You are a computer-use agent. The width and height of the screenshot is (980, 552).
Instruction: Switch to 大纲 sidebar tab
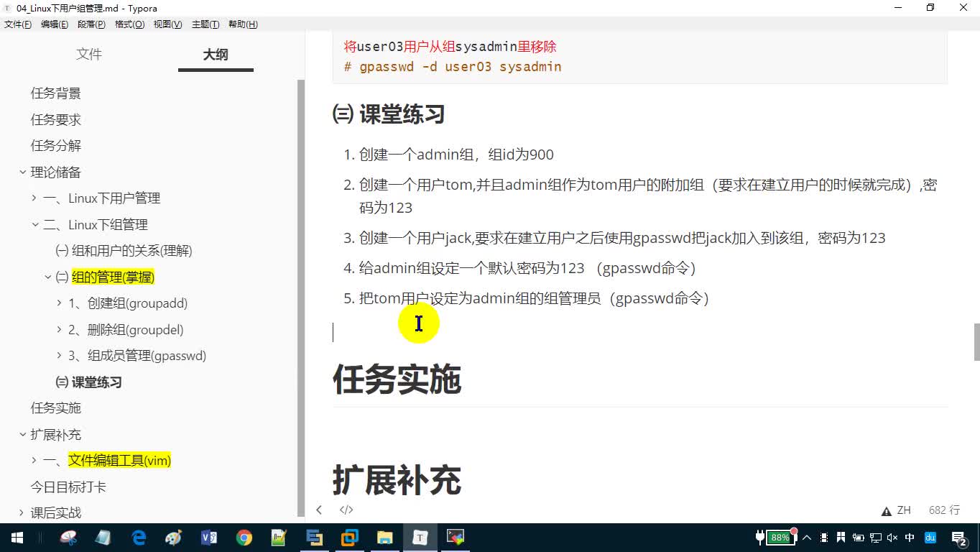pyautogui.click(x=216, y=55)
